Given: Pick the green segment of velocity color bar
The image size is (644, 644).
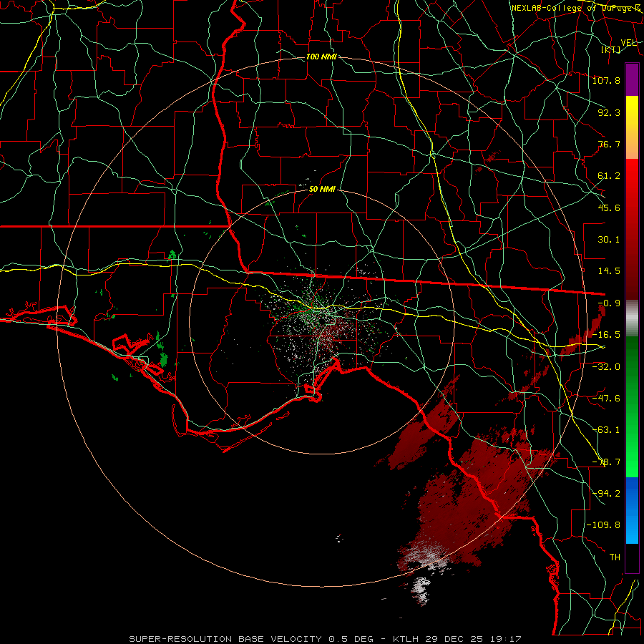Looking at the screenshot, I should (x=632, y=406).
